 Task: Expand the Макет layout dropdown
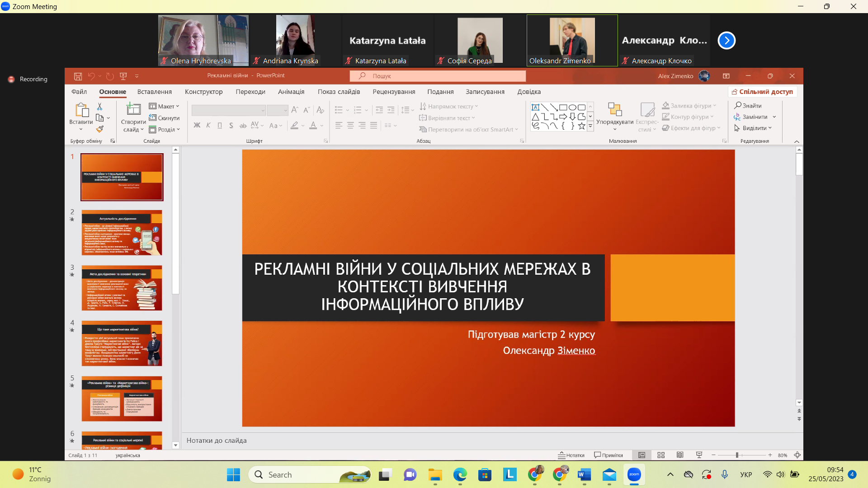[165, 106]
